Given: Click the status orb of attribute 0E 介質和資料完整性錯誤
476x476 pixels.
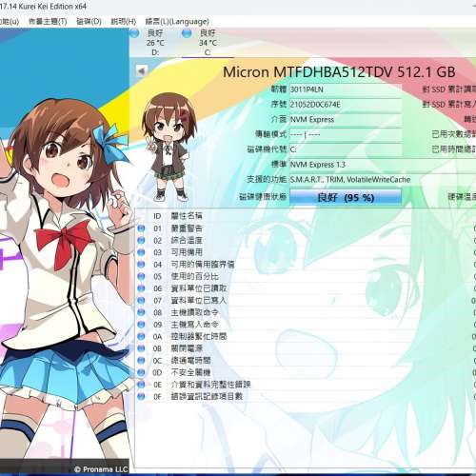Looking at the screenshot, I should pyautogui.click(x=141, y=385).
